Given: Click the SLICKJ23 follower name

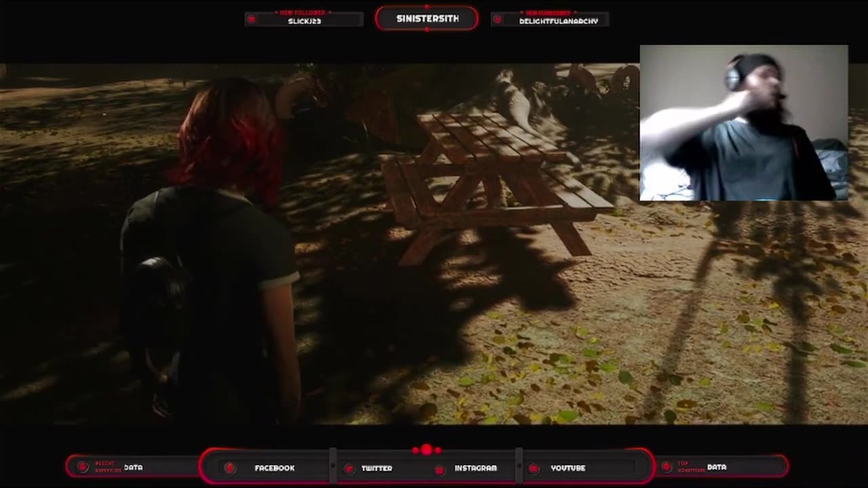Looking at the screenshot, I should 304,22.
